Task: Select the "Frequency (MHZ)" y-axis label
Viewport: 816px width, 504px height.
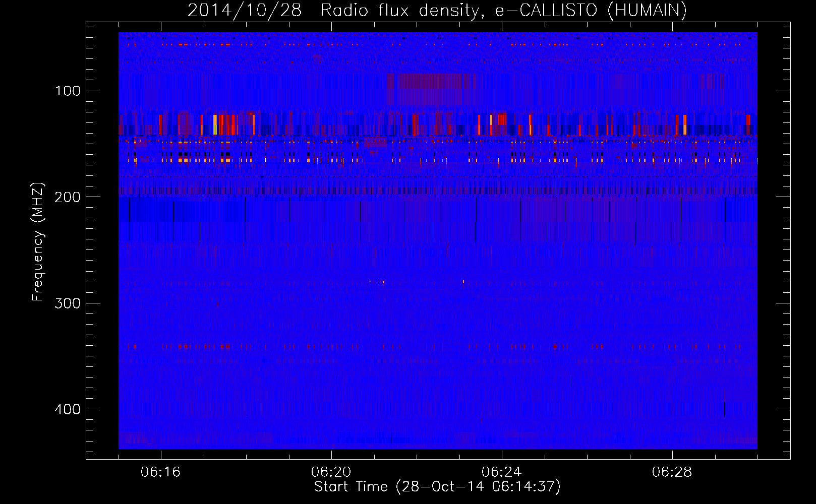Action: coord(38,242)
